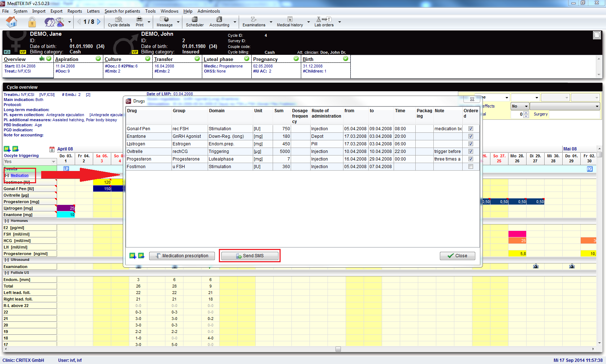Click the WEB badge for Jane

pos(7,52)
